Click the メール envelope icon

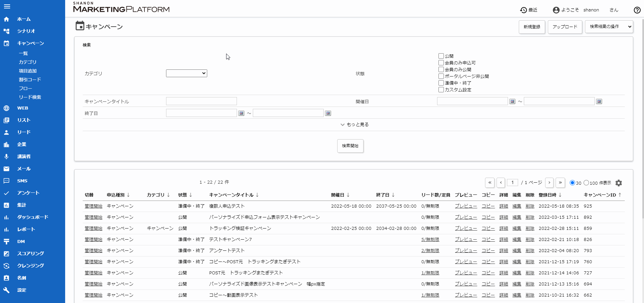(6, 169)
